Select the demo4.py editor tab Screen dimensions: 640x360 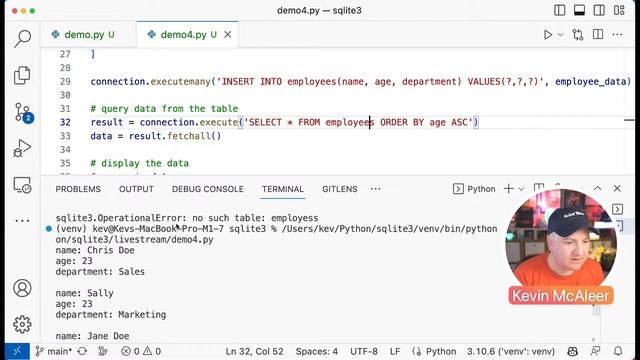[183, 35]
